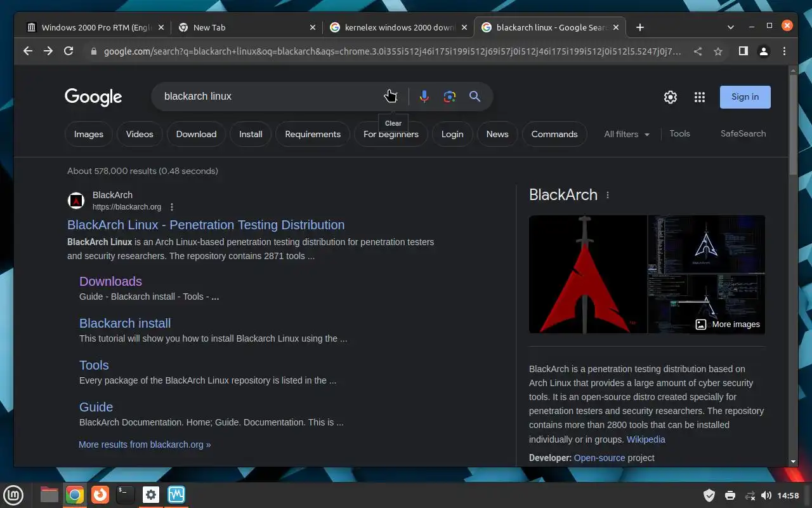
Task: Switch to the kernelex windows 2000 tab
Action: pyautogui.click(x=398, y=27)
